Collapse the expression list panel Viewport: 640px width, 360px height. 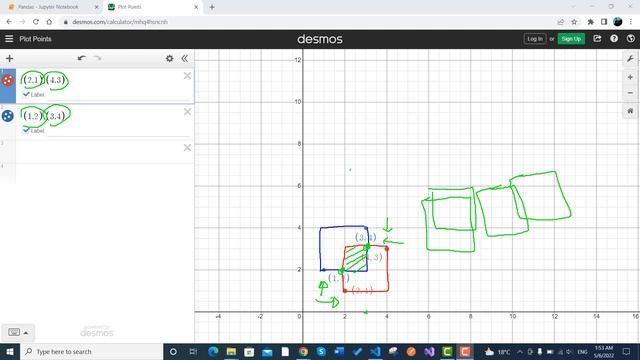coord(185,58)
